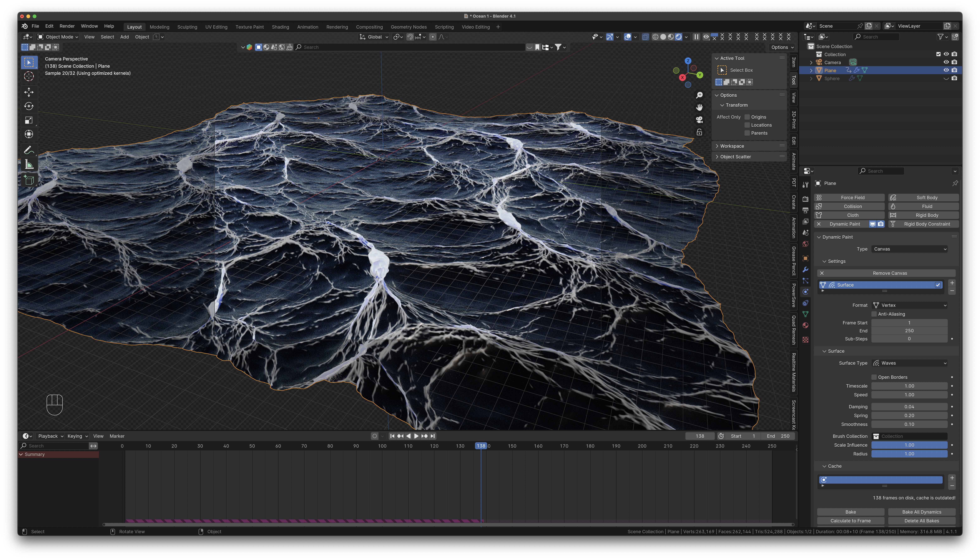Enable the Anti-Aliasing checkbox

coord(874,314)
